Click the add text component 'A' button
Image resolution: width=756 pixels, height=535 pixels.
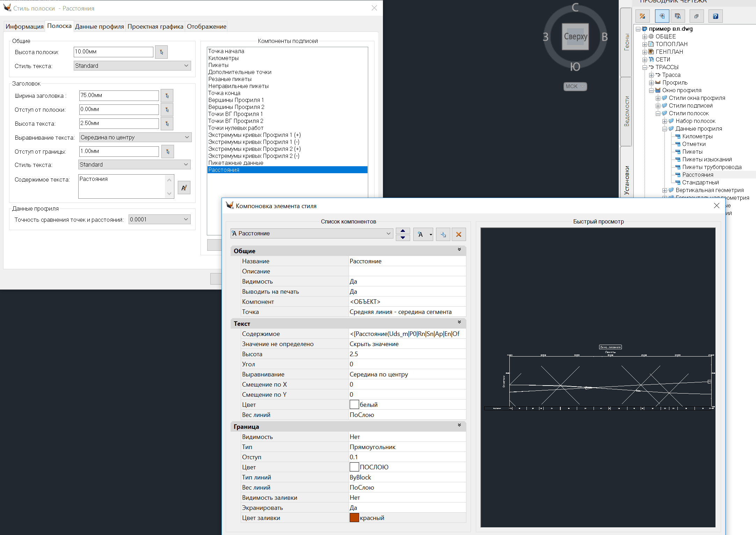tap(420, 234)
